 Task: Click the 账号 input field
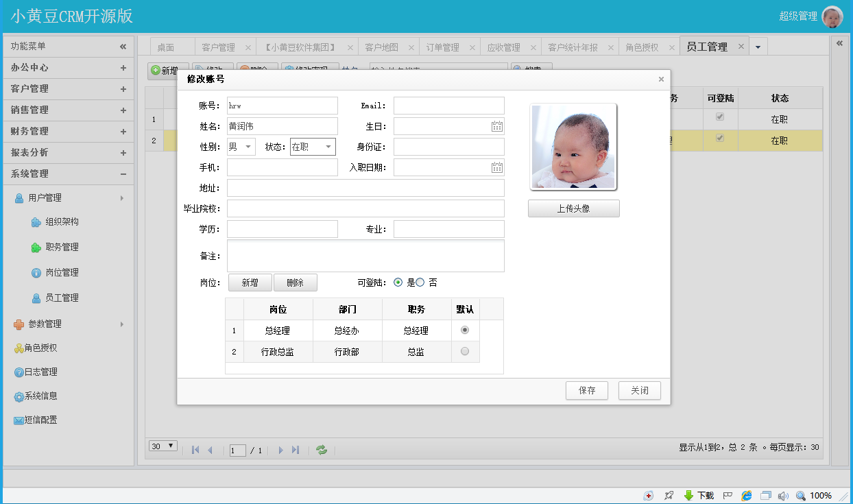283,106
